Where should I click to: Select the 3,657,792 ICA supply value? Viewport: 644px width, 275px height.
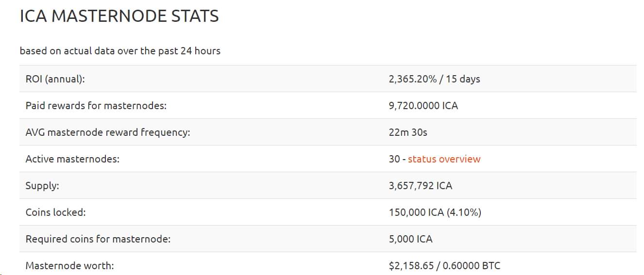(x=420, y=186)
